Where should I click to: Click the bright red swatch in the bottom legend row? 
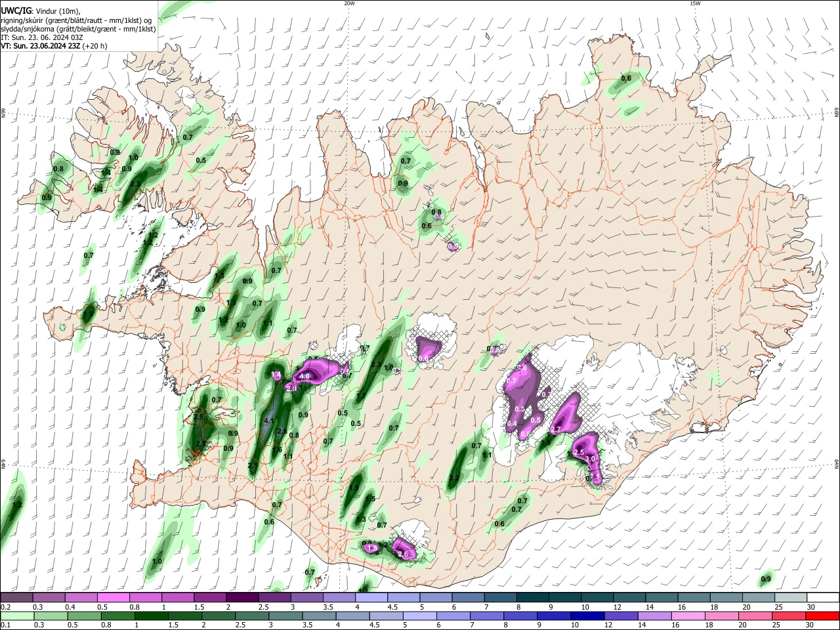point(823,616)
